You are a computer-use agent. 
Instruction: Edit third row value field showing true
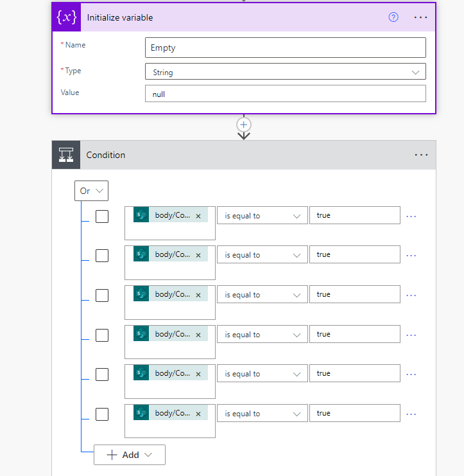point(355,294)
